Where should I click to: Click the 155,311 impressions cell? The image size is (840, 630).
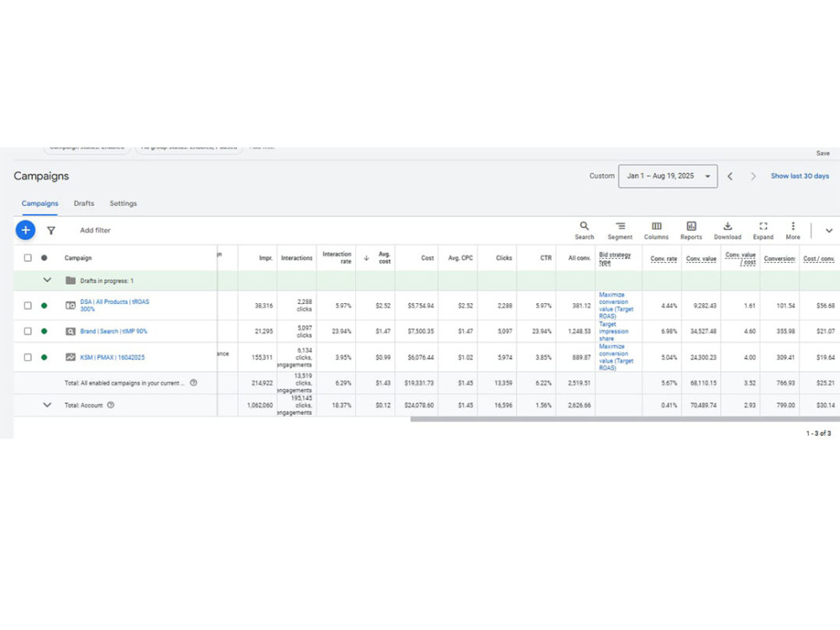click(x=263, y=357)
